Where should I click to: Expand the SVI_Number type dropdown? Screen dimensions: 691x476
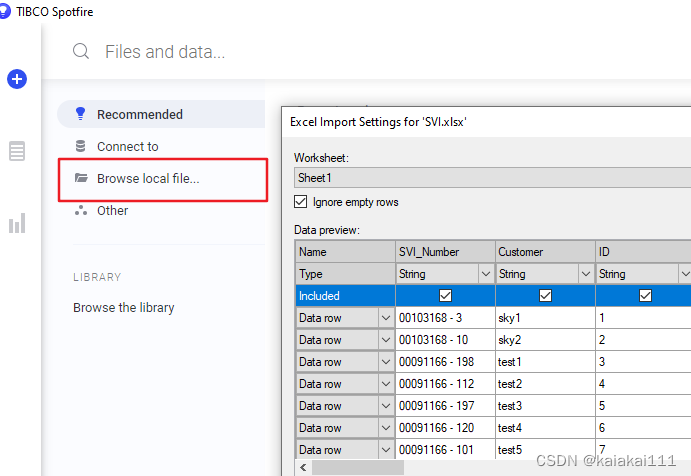[486, 274]
